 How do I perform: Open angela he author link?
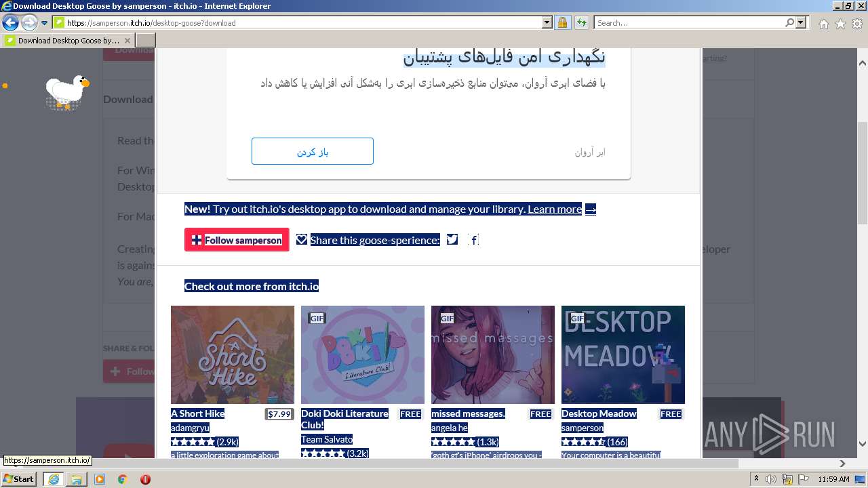click(x=450, y=428)
